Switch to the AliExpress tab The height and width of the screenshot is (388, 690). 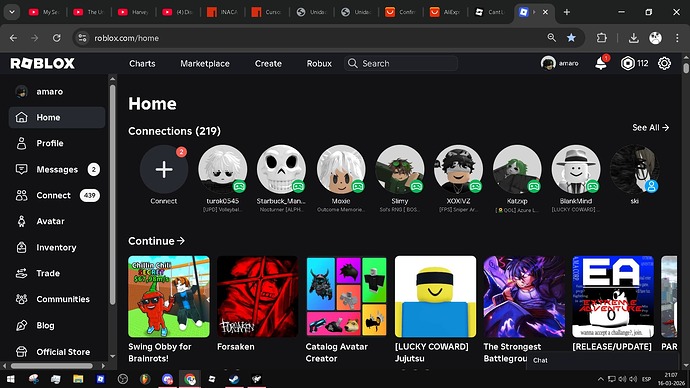point(445,12)
